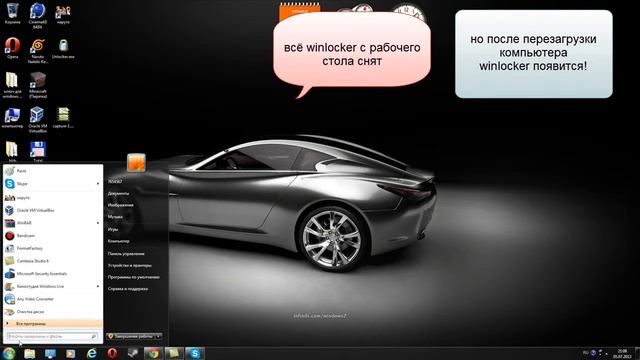Expand Skype jump list arrow
This screenshot has width=640, height=360.
pyautogui.click(x=98, y=184)
